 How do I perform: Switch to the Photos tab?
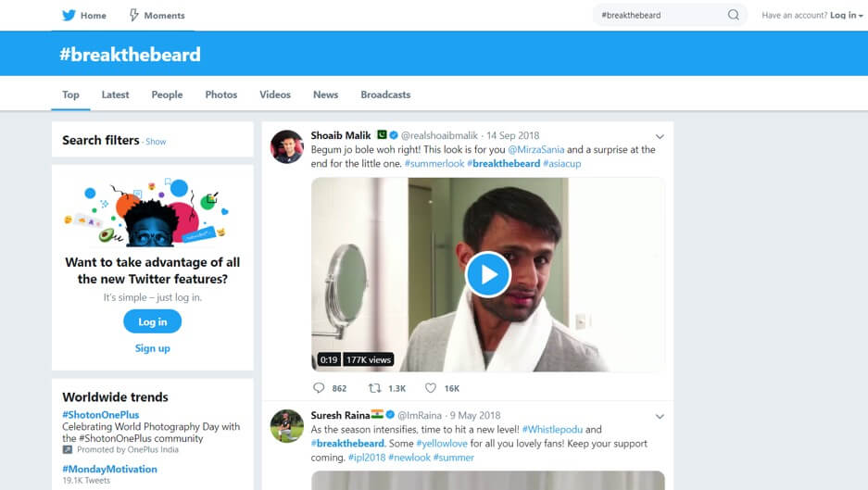click(x=221, y=94)
